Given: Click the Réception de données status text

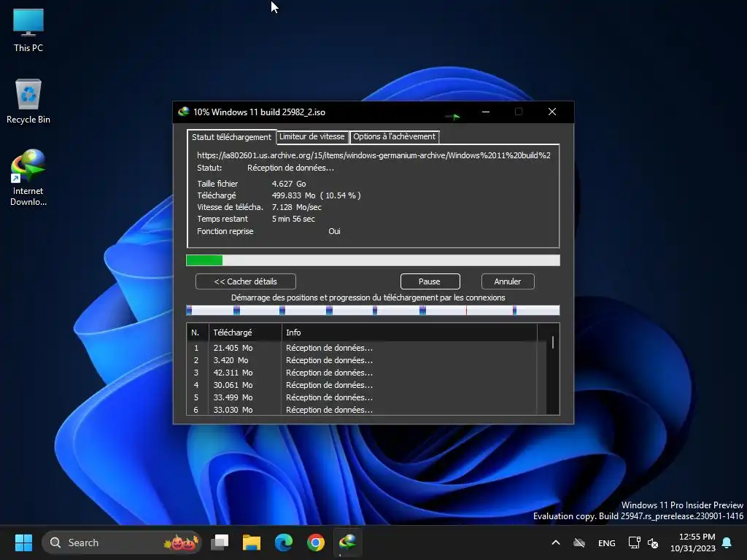Looking at the screenshot, I should (x=290, y=168).
